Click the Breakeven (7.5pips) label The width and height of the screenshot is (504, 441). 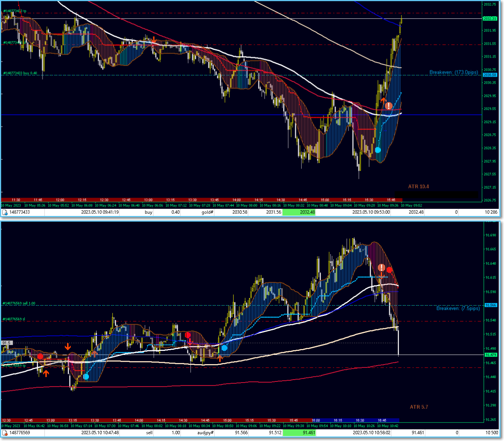[x=458, y=308]
